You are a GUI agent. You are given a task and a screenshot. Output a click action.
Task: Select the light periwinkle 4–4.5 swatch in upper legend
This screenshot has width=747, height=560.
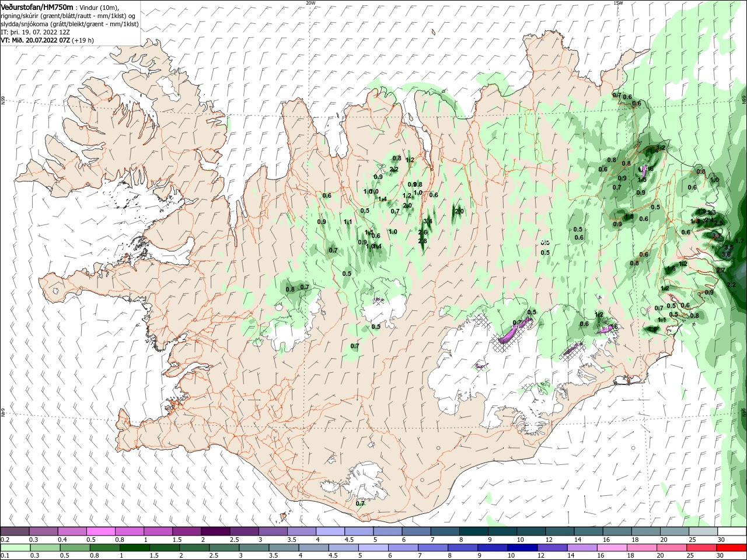click(330, 531)
